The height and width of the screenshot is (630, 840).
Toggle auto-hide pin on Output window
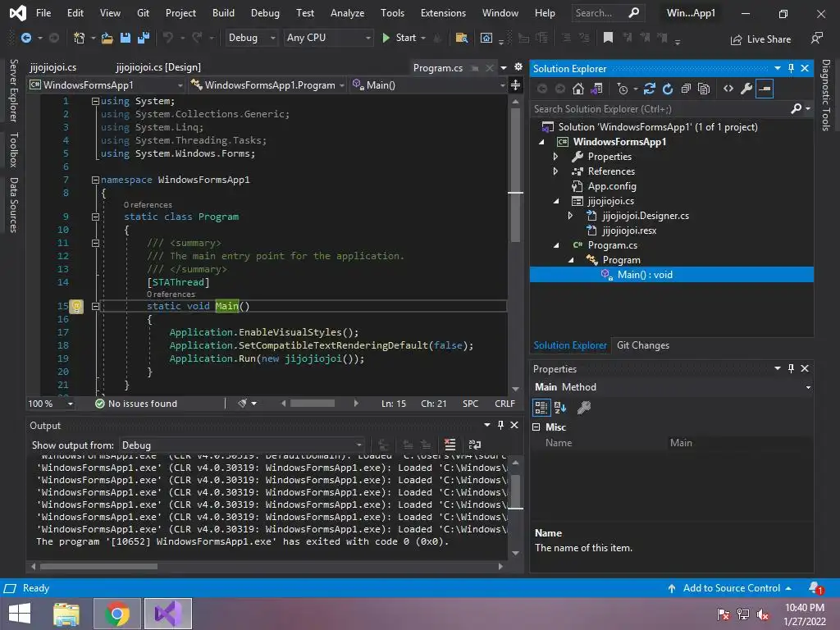(x=500, y=425)
